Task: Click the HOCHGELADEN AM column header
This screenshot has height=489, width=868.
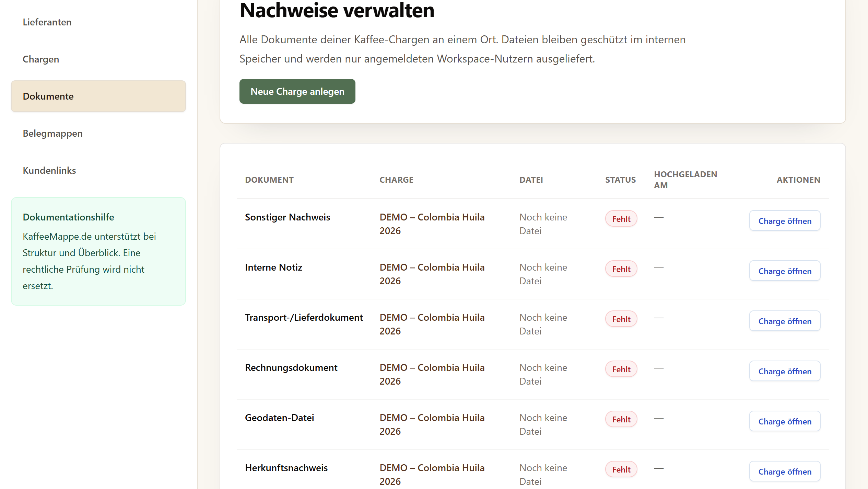Action: click(685, 180)
